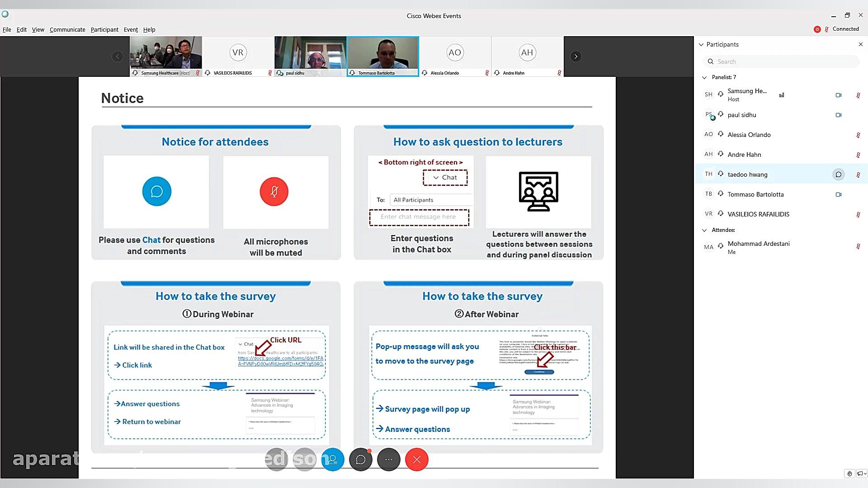The height and width of the screenshot is (488, 868).
Task: Toggle Mohammad Ardestani's muted microphone icon
Action: 858,247
